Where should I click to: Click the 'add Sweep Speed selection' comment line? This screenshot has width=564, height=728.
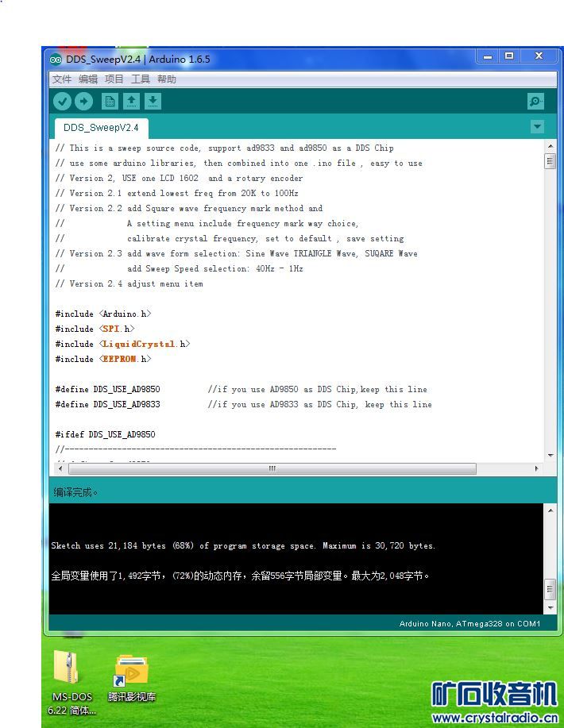point(180,268)
